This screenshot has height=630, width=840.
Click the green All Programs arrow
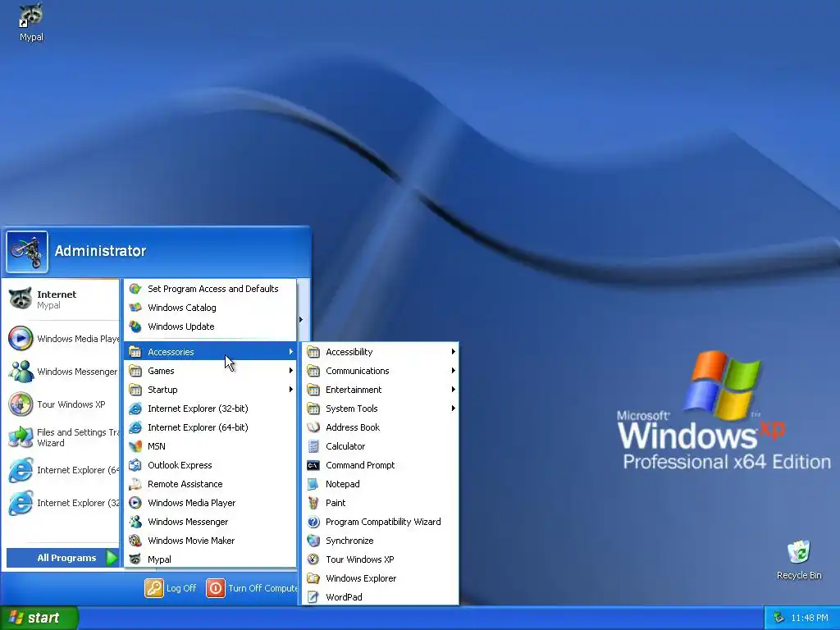[112, 558]
